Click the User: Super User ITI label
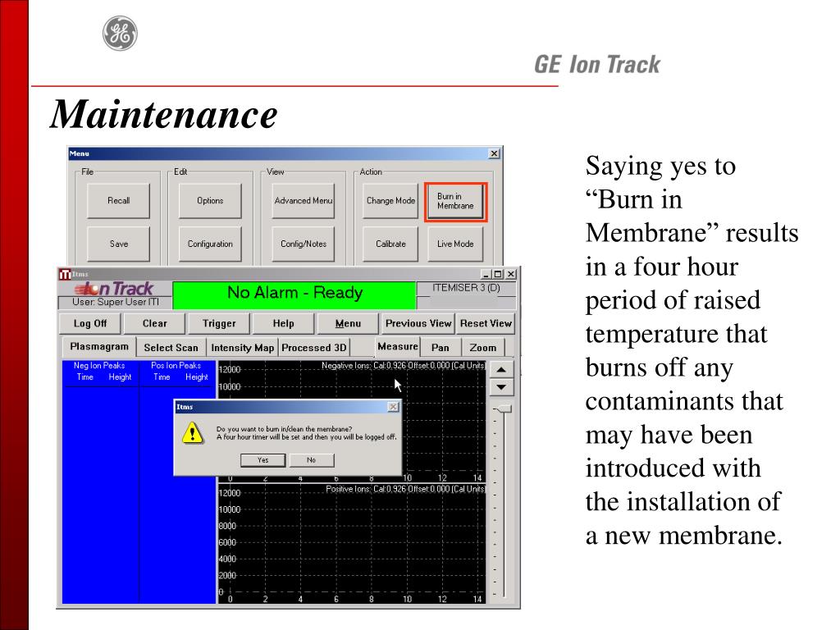Viewport: 840px width, 630px height. tap(115, 302)
